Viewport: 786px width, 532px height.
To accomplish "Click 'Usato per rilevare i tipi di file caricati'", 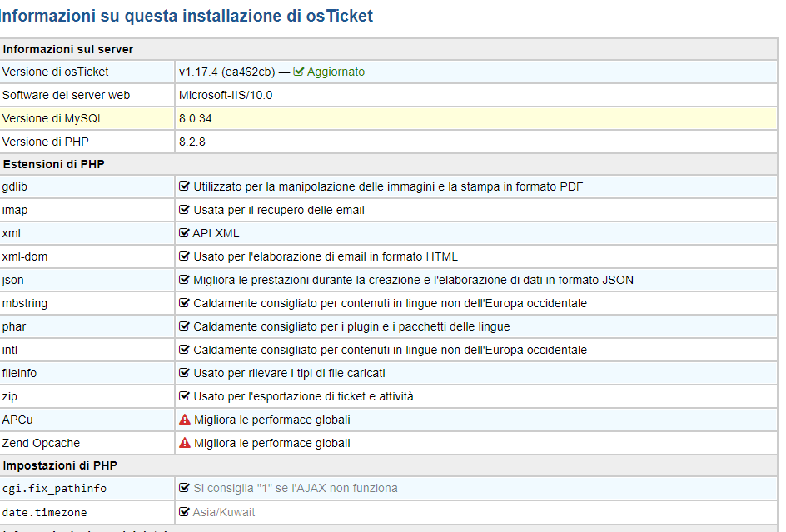I will 289,373.
